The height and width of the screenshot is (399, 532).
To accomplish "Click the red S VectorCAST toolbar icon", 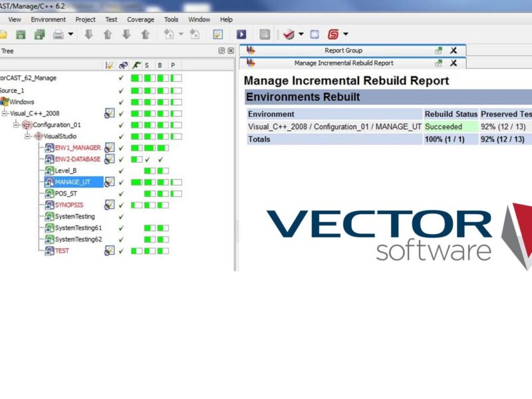I will 334,33.
